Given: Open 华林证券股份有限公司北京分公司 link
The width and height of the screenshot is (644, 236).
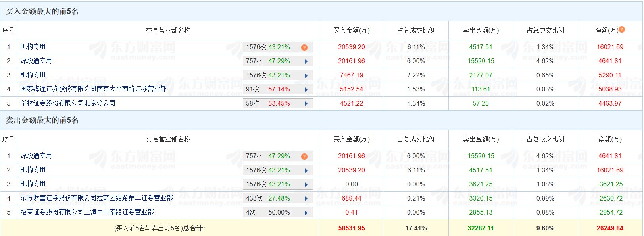Looking at the screenshot, I should [68, 103].
